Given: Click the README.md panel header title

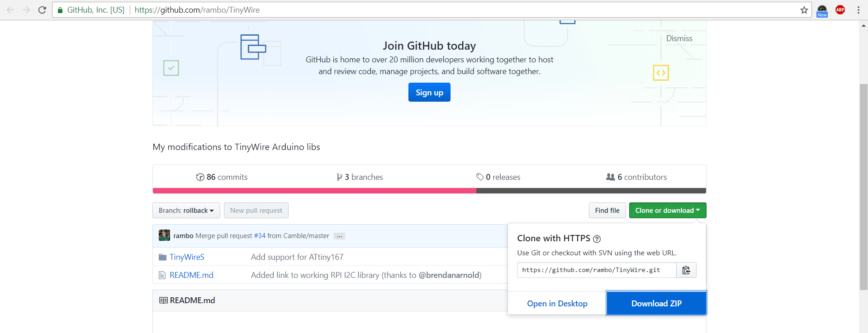Looking at the screenshot, I should coord(192,300).
